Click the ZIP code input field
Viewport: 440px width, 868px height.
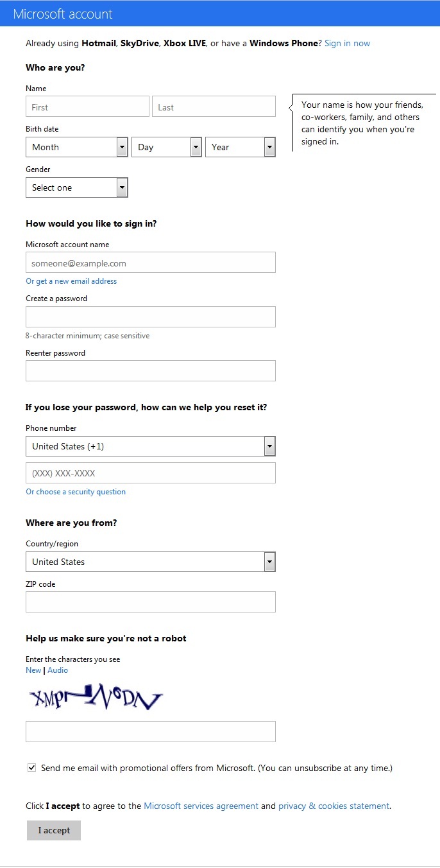click(x=151, y=602)
